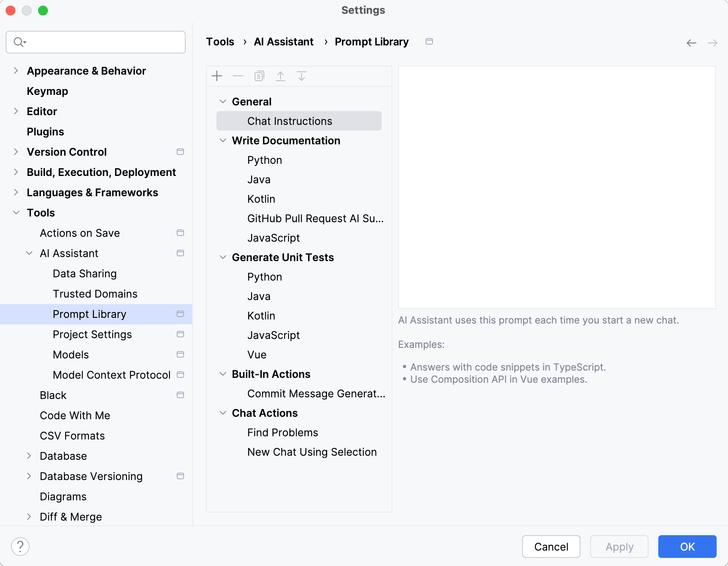Collapse the Generate Unit Tests group
Viewport: 728px width, 566px height.
click(223, 257)
